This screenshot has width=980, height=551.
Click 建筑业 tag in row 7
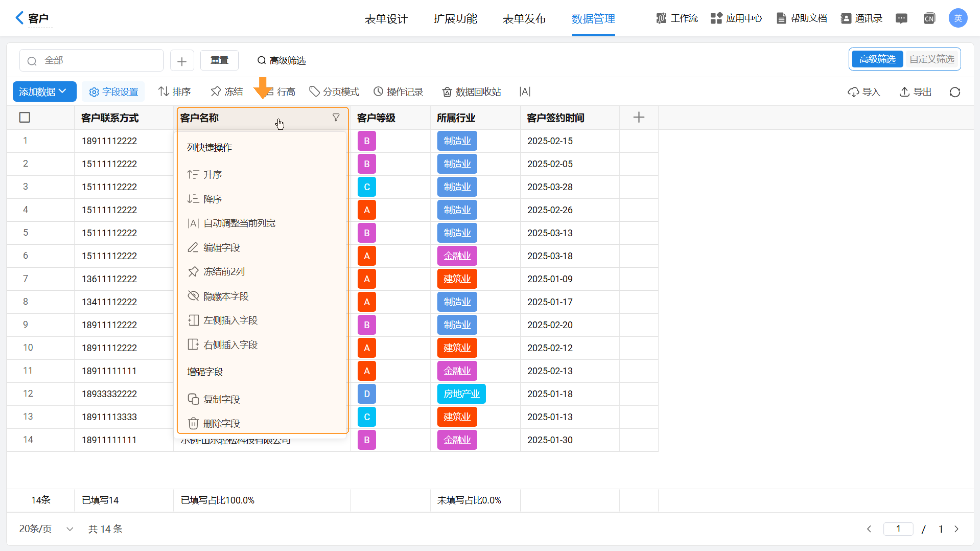point(457,279)
